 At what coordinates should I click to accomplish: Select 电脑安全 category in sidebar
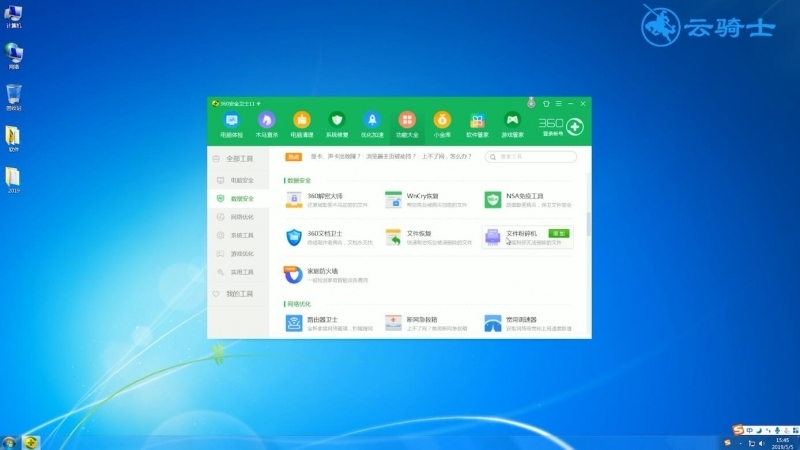coord(238,180)
